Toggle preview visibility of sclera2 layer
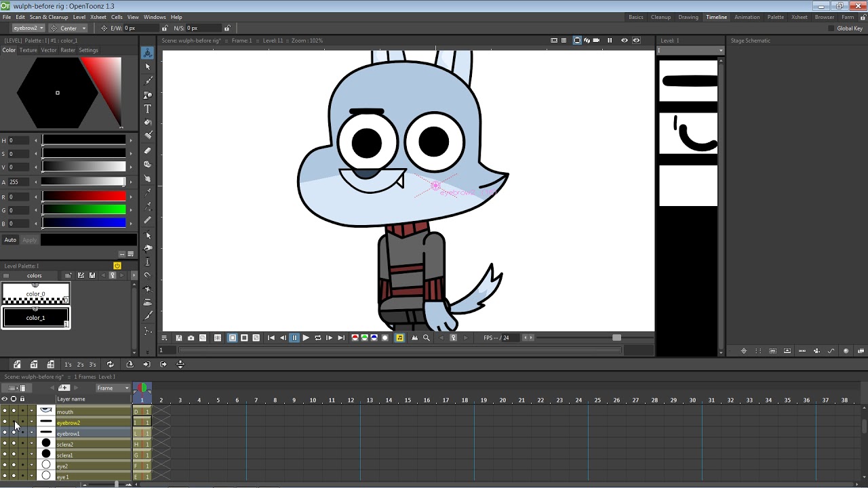The width and height of the screenshot is (868, 488). pos(5,444)
